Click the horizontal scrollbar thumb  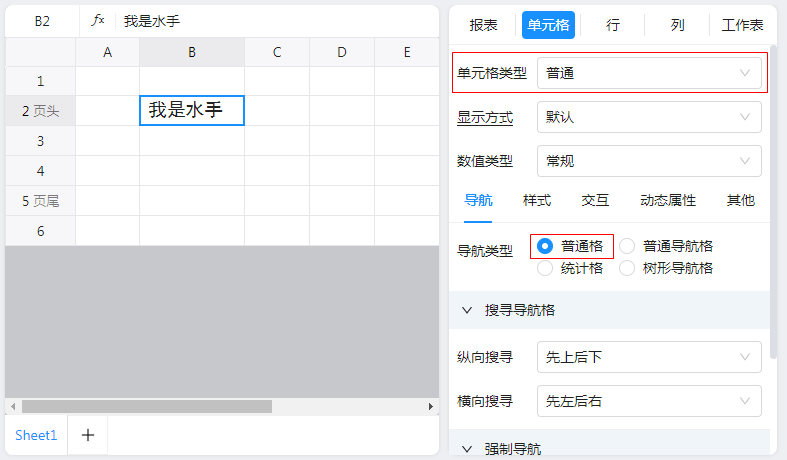146,407
